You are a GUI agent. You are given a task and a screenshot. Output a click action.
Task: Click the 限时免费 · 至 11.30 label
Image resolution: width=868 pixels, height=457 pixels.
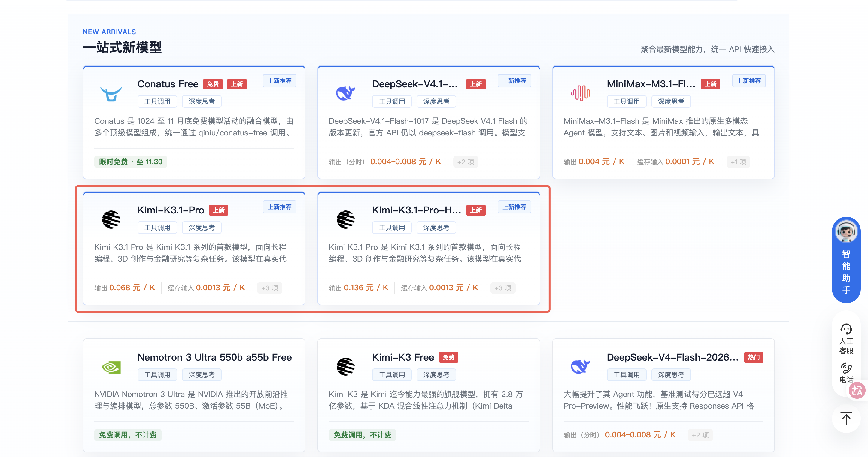[131, 162]
